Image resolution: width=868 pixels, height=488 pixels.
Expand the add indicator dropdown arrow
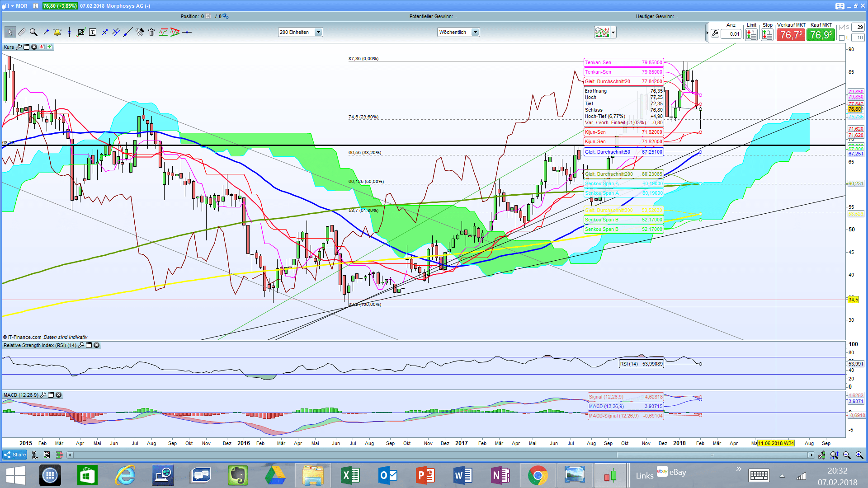point(613,32)
